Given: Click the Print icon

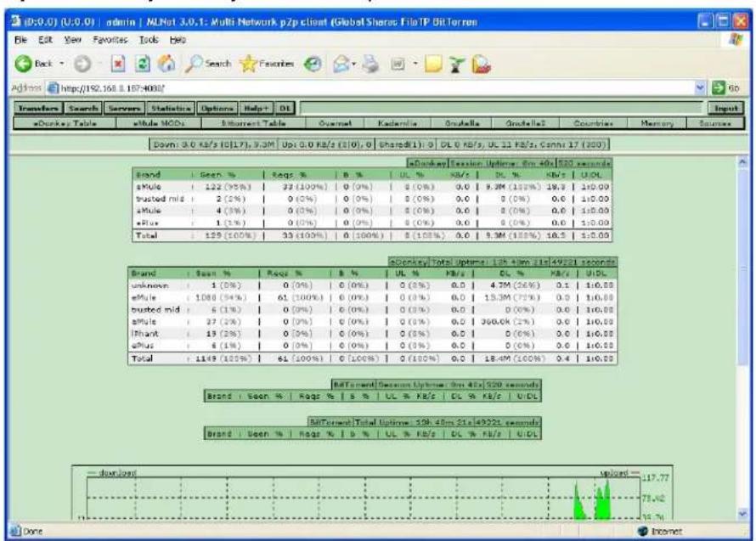Looking at the screenshot, I should 370,65.
